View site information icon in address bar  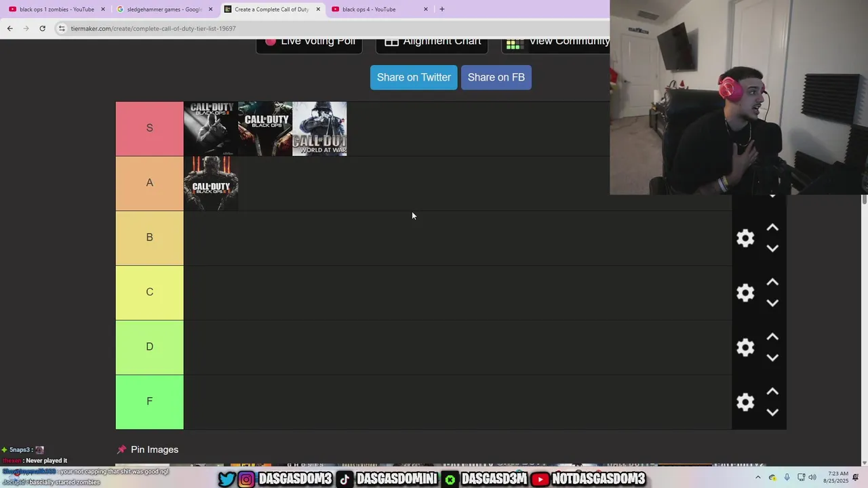(62, 28)
